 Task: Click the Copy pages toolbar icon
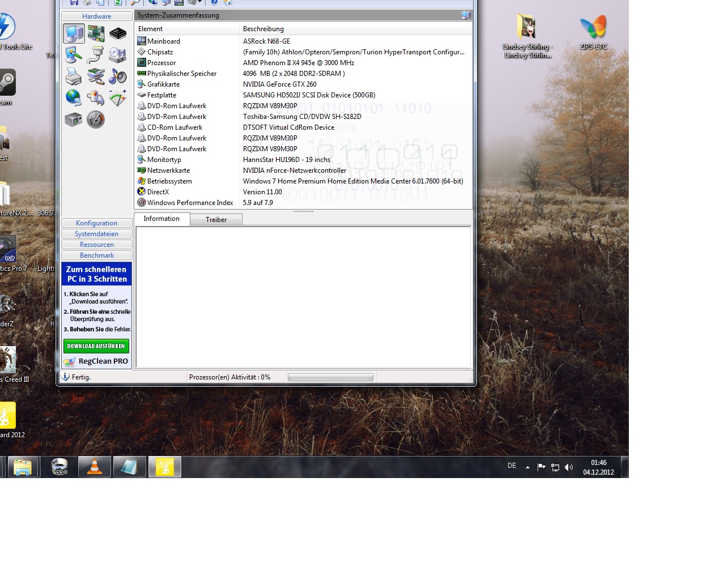coord(100,2)
